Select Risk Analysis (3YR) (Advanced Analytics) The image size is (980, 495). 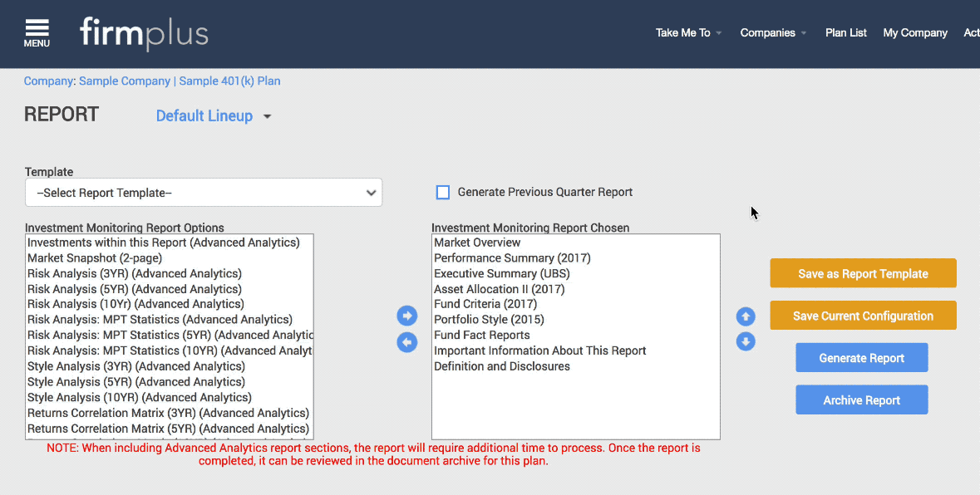[170, 273]
